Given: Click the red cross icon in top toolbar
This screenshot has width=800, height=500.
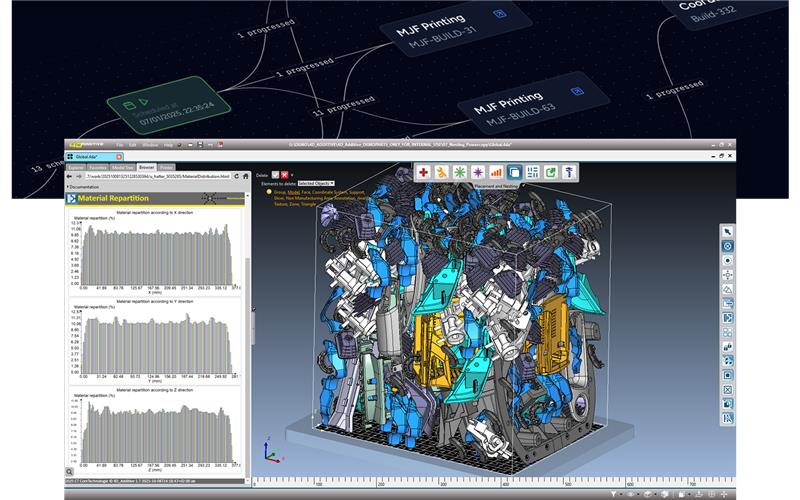Looking at the screenshot, I should [423, 173].
